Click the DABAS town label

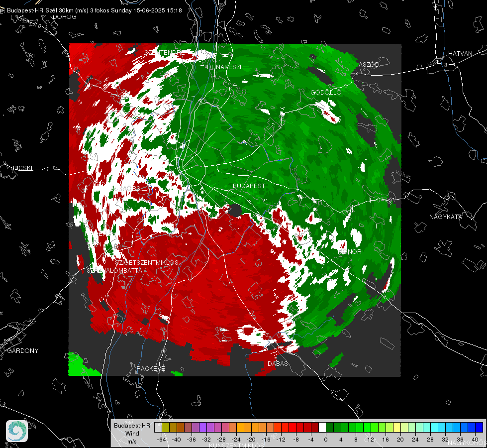tap(278, 363)
